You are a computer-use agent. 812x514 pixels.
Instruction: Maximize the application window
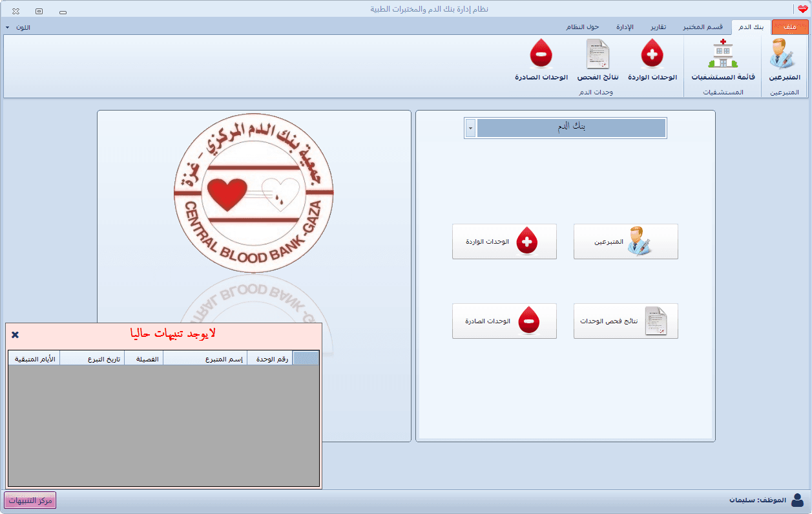click(x=39, y=11)
